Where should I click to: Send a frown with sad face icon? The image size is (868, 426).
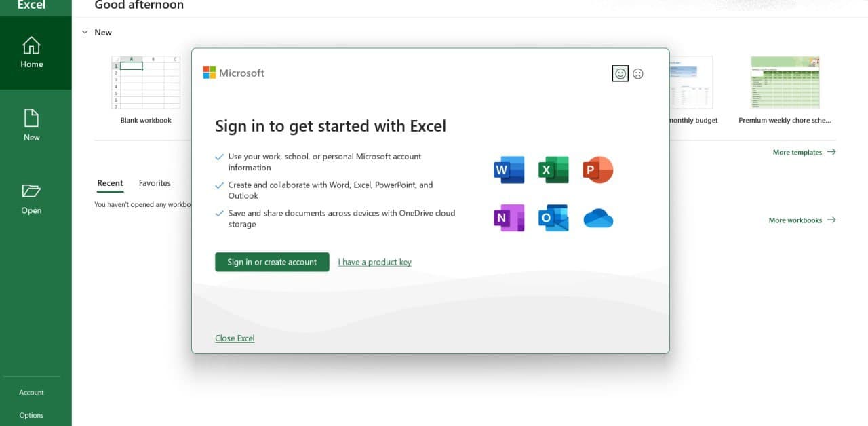click(638, 73)
